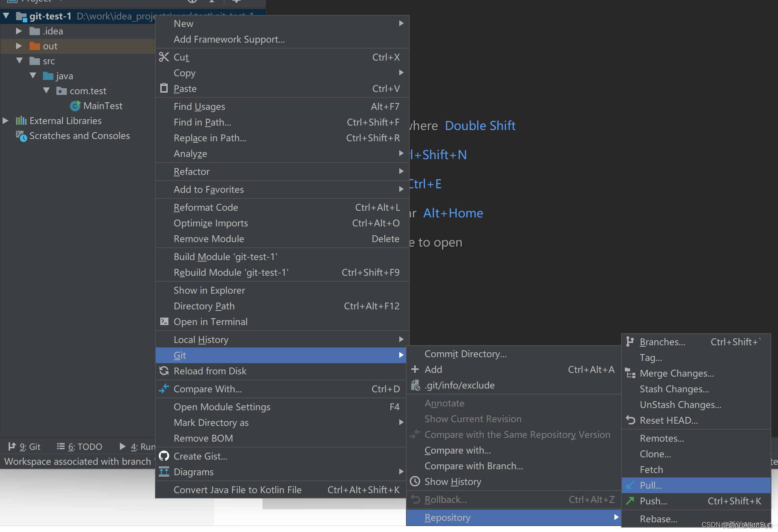
Task: Expand External Libraries node arrow
Action: click(6, 120)
